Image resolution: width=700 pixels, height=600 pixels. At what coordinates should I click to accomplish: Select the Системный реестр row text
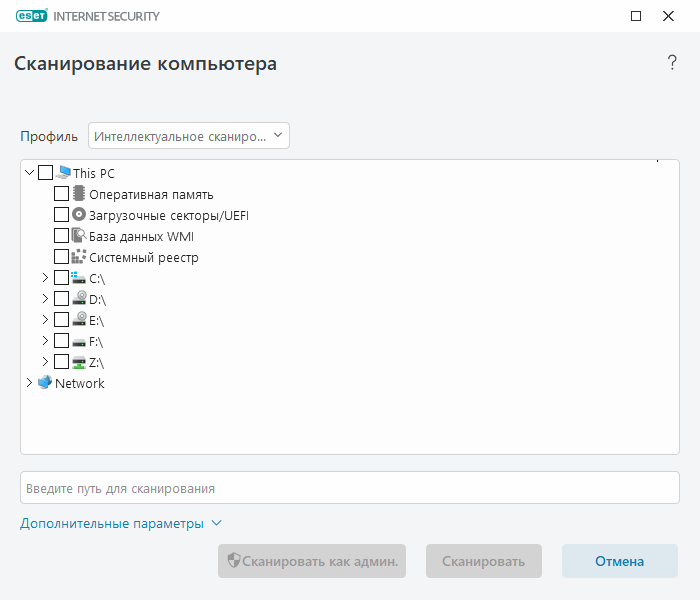coord(144,258)
